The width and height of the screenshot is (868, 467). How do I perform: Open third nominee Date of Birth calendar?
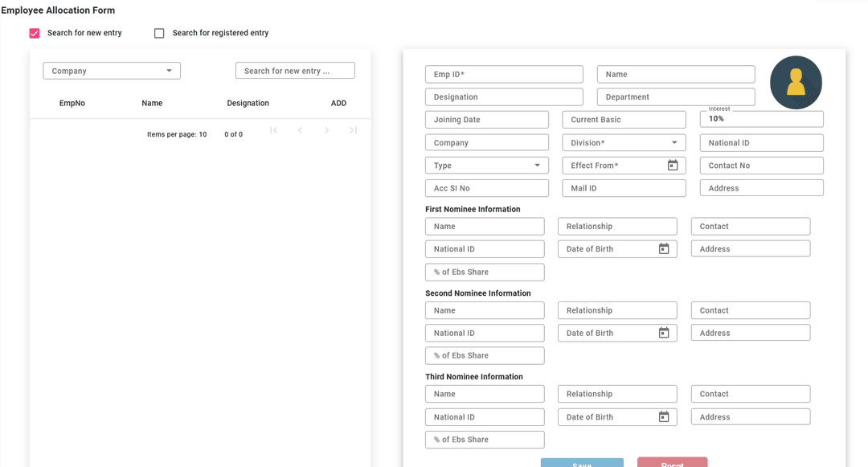point(664,417)
